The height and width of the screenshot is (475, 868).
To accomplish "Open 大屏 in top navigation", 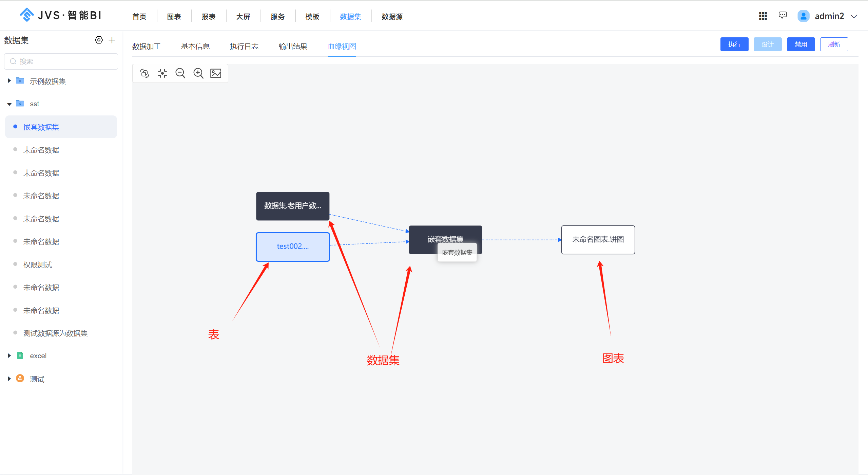I will coord(243,16).
